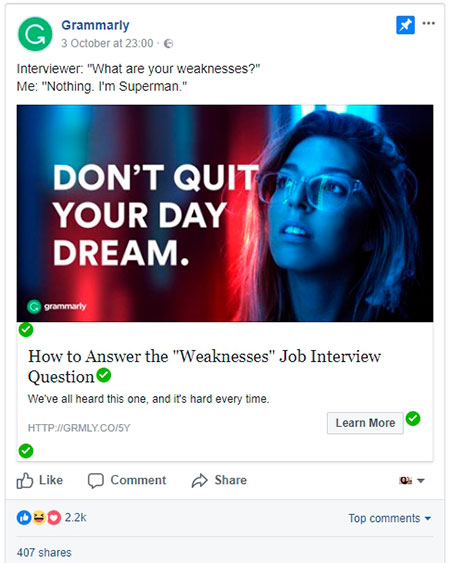Open the post-as identity selector dropdown
Image resolution: width=450 pixels, height=563 pixels.
[x=412, y=480]
